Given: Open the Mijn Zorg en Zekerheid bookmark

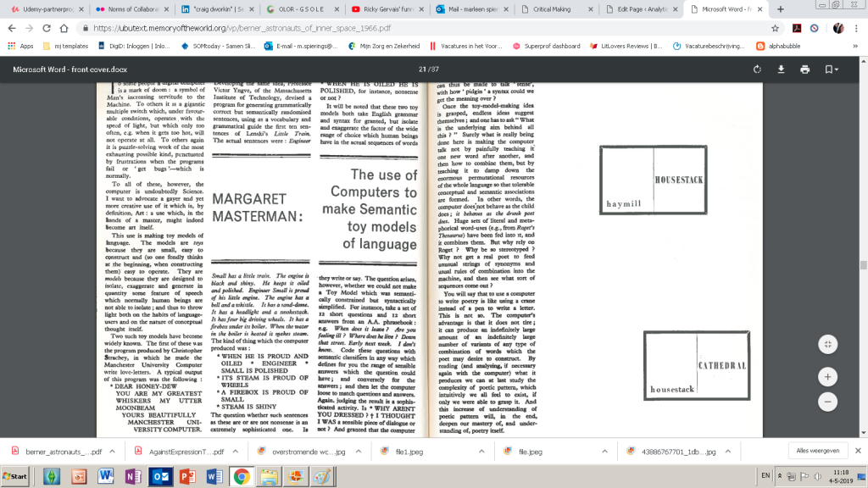Looking at the screenshot, I should (x=384, y=46).
